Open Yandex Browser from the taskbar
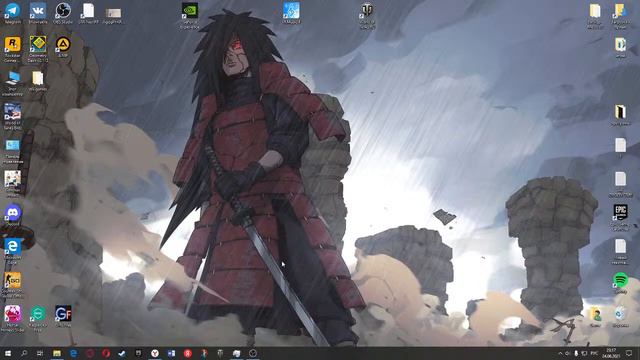 pos(155,353)
